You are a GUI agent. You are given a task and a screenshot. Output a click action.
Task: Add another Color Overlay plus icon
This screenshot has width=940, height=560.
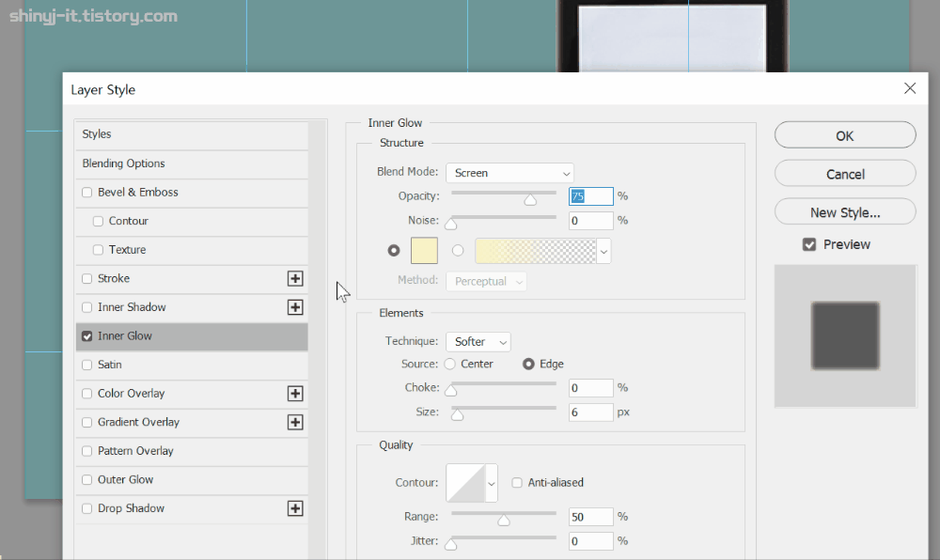click(x=295, y=394)
